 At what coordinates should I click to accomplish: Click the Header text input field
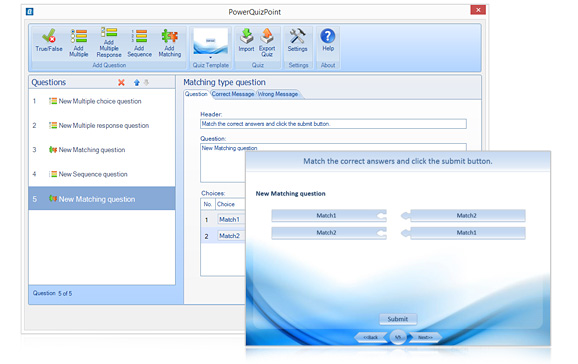pos(333,124)
